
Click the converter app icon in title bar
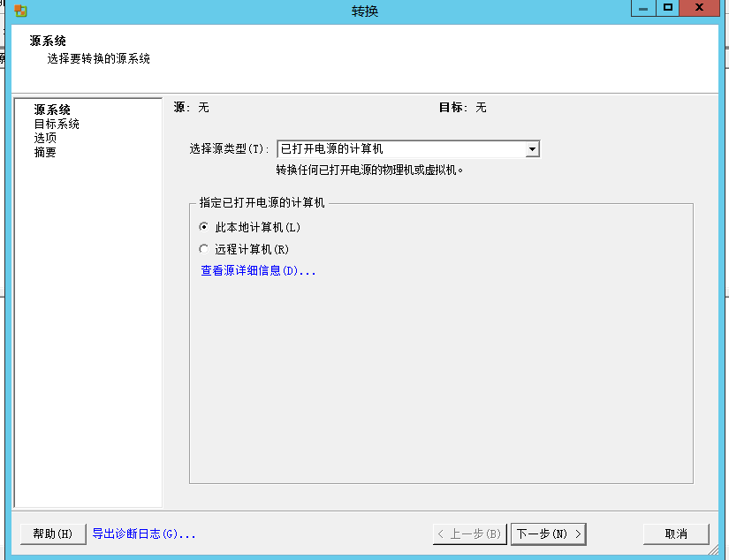coord(20,11)
